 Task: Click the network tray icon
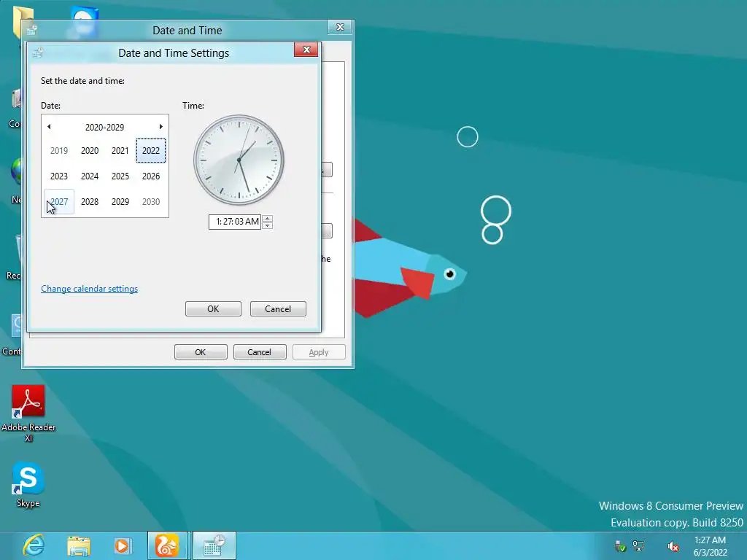[x=638, y=545]
